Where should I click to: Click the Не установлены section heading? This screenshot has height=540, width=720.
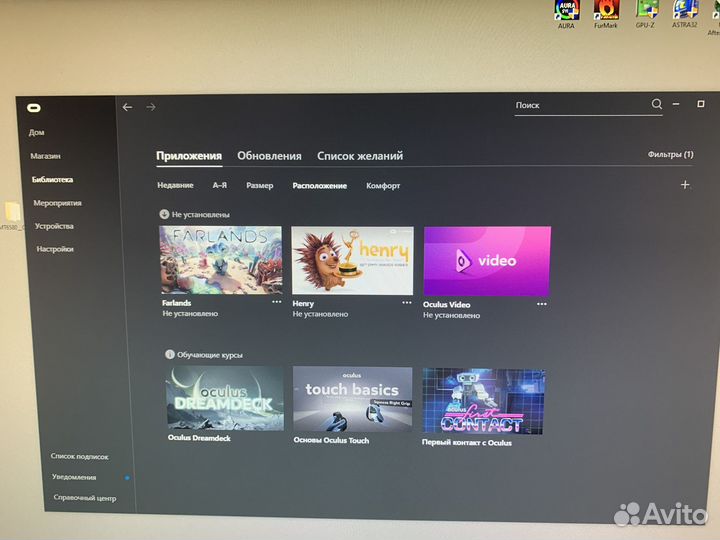200,214
